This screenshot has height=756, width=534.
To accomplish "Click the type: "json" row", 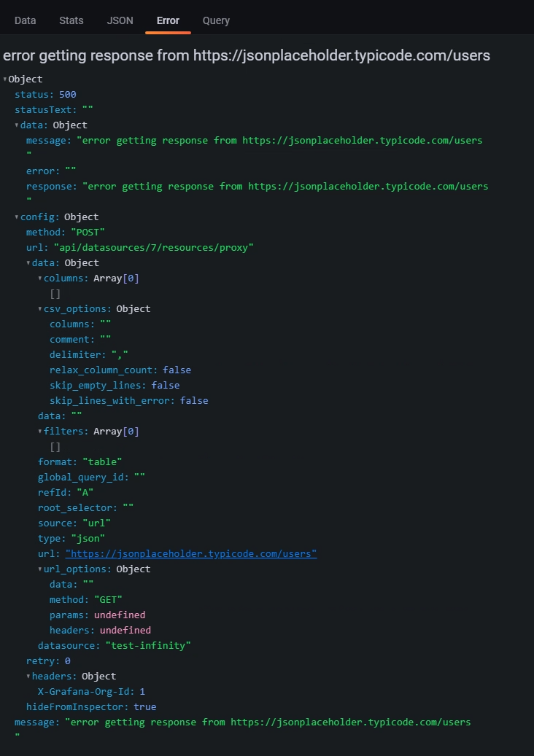I will coord(71,539).
